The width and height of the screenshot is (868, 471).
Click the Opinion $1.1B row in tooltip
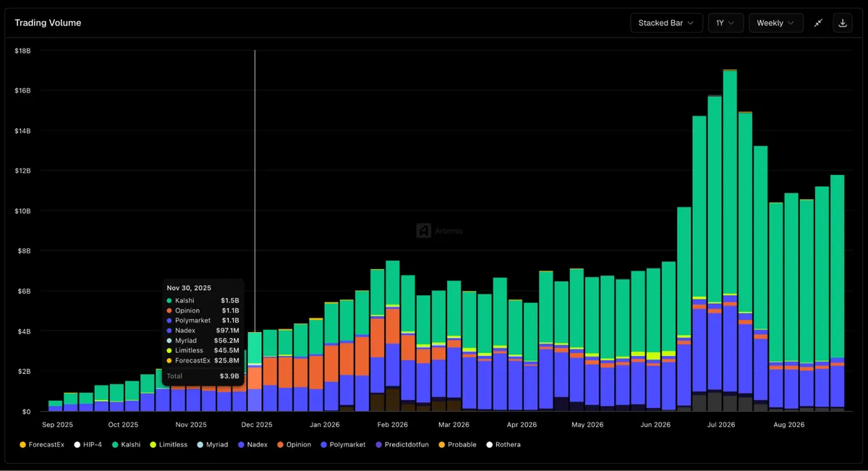[203, 310]
